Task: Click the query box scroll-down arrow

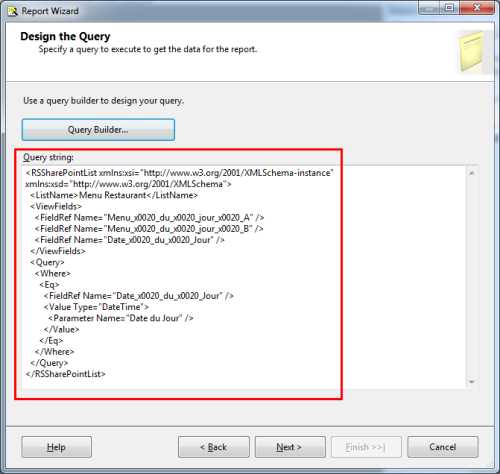Action: 472,382
